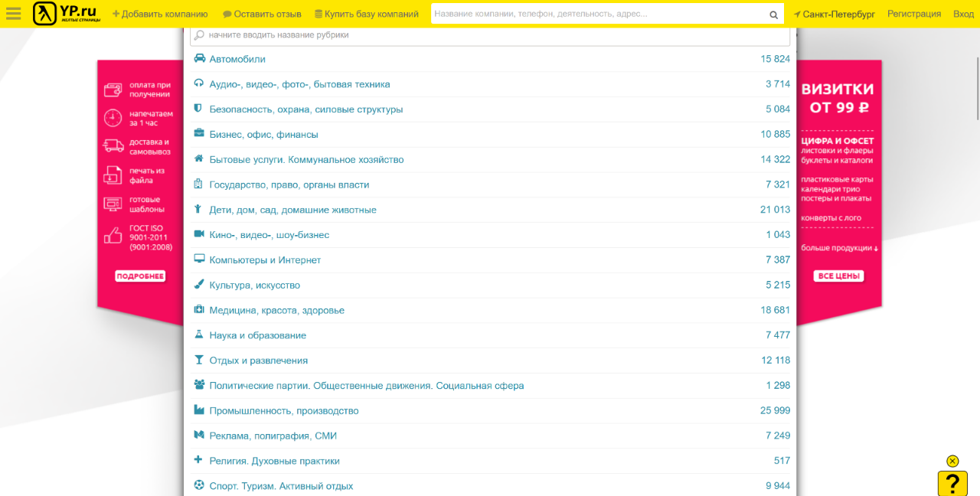Image resolution: width=980 pixels, height=496 pixels.
Task: Focus the rubric name filter field
Action: coord(490,35)
